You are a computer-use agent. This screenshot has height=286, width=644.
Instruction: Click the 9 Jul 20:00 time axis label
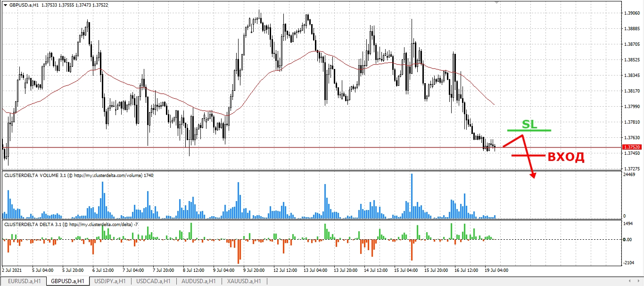click(255, 270)
